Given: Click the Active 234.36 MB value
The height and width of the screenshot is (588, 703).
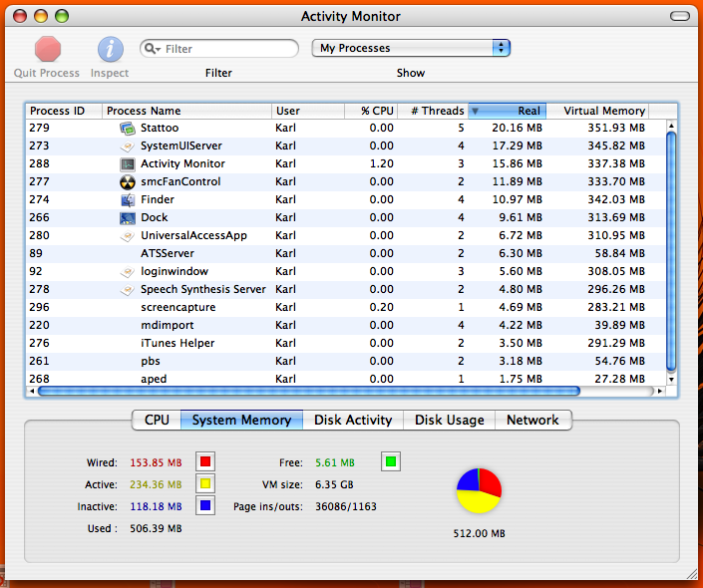Looking at the screenshot, I should (x=156, y=484).
